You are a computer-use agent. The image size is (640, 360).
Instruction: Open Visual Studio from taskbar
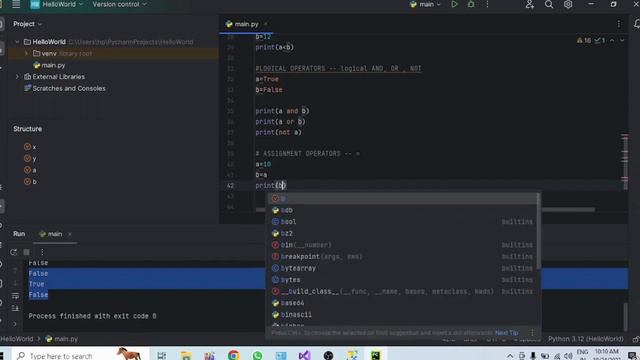[x=304, y=356]
